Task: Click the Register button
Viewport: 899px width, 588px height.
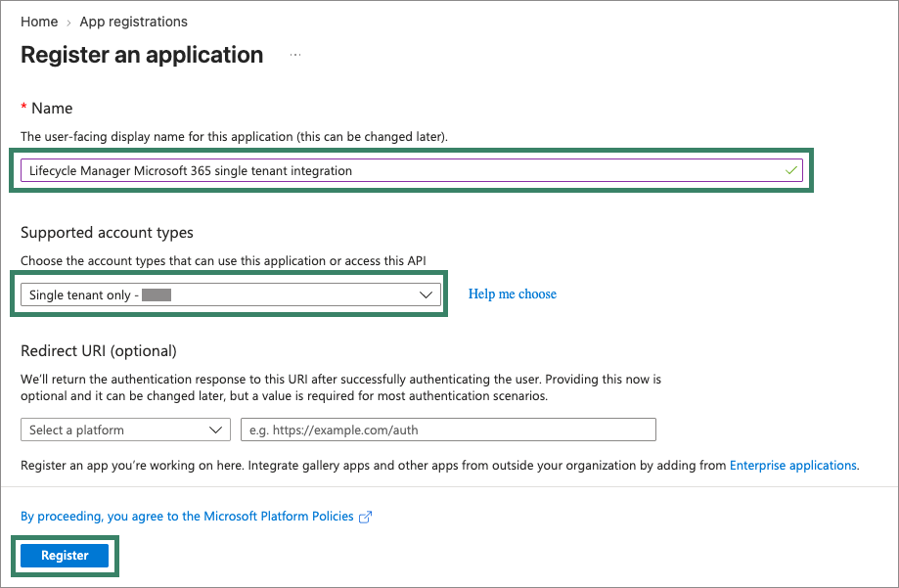Action: [x=65, y=556]
